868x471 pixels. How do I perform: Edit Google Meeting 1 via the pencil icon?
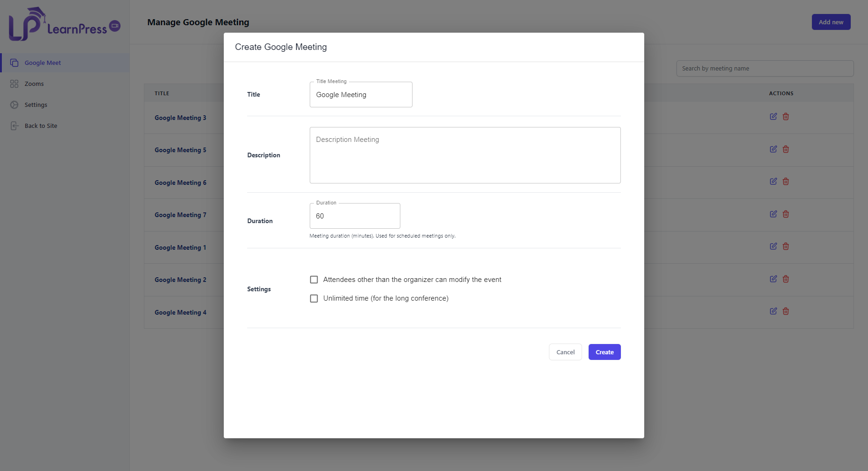tap(773, 246)
